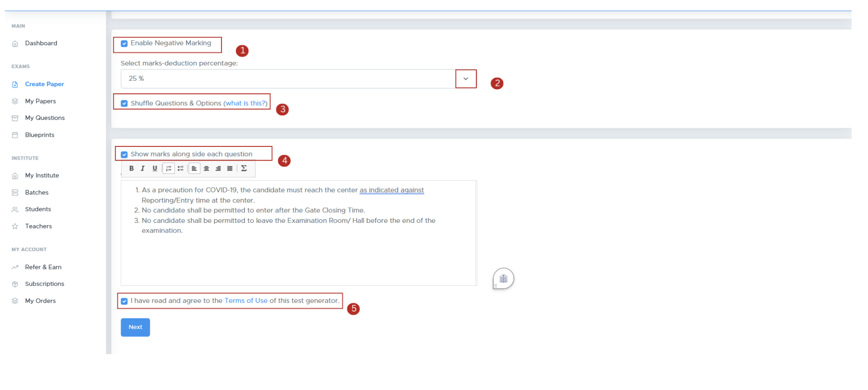Open Create Paper menu item

[44, 84]
